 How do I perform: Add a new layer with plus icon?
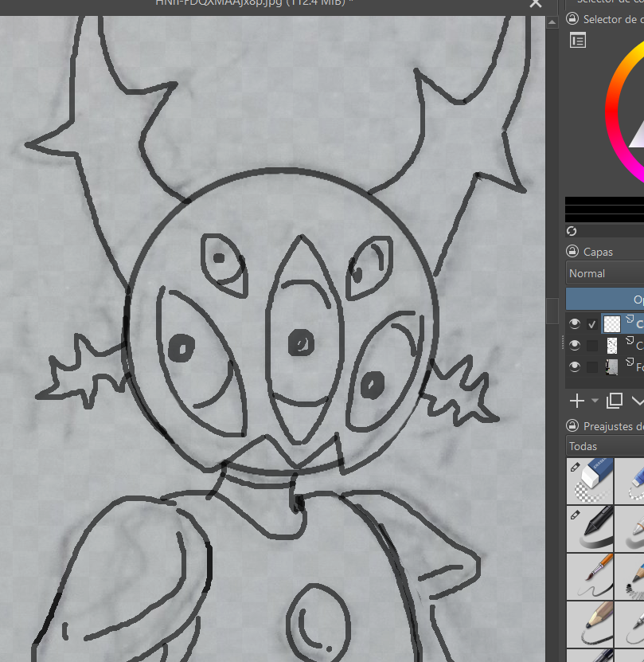click(x=577, y=401)
